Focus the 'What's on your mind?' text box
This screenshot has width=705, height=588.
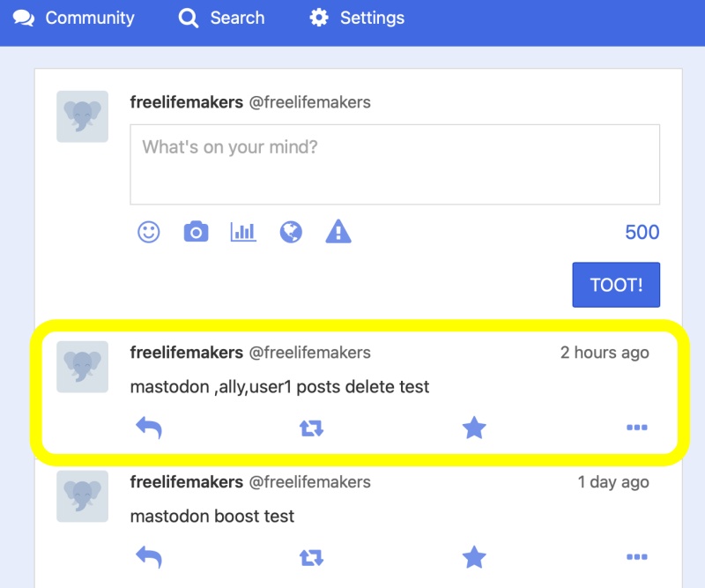tap(395, 165)
